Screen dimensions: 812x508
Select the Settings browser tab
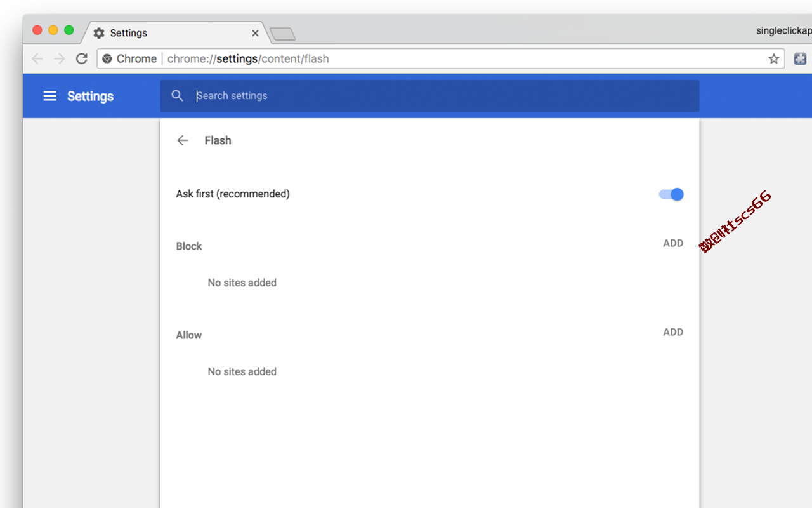176,32
